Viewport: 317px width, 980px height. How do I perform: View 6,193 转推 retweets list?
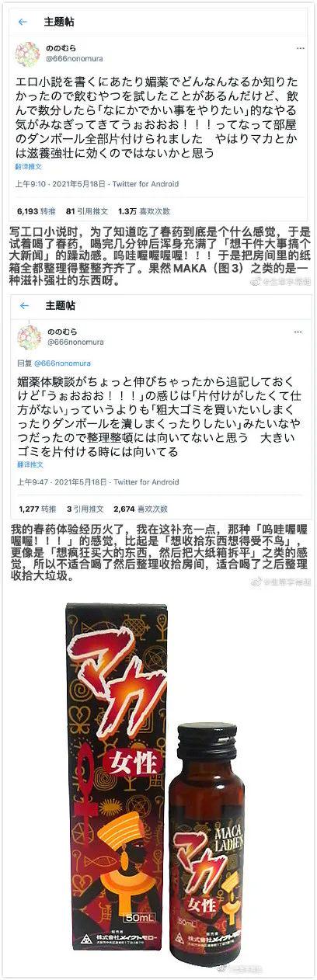pyautogui.click(x=37, y=210)
